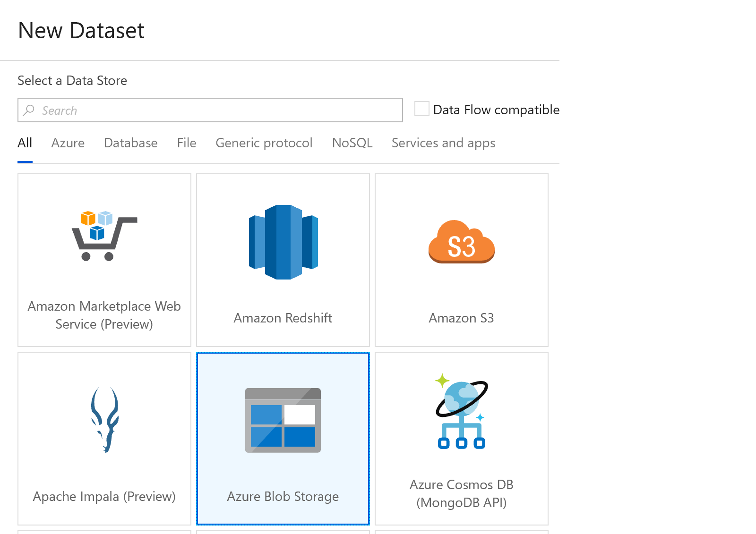The width and height of the screenshot is (756, 534).
Task: Click the Amazon Redshift label text
Action: click(283, 318)
